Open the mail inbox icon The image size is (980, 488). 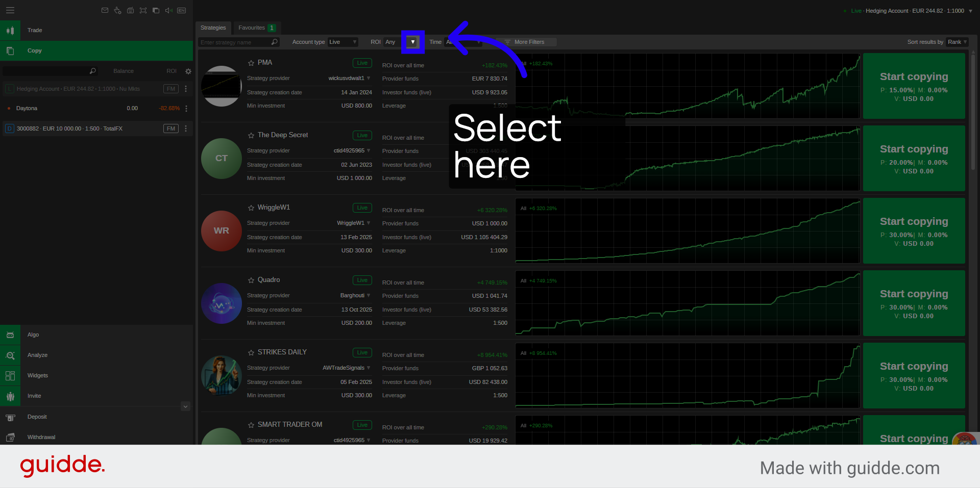coord(105,10)
